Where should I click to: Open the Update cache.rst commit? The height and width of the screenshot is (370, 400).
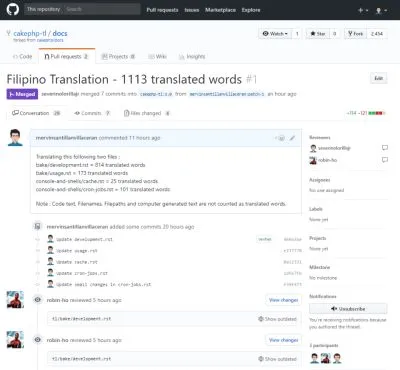point(77,262)
